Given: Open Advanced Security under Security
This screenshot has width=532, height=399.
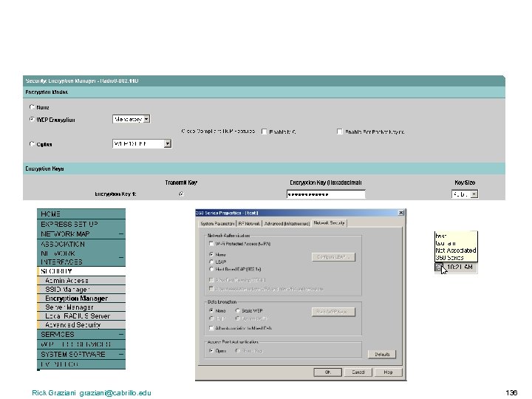Looking at the screenshot, I should click(81, 324).
